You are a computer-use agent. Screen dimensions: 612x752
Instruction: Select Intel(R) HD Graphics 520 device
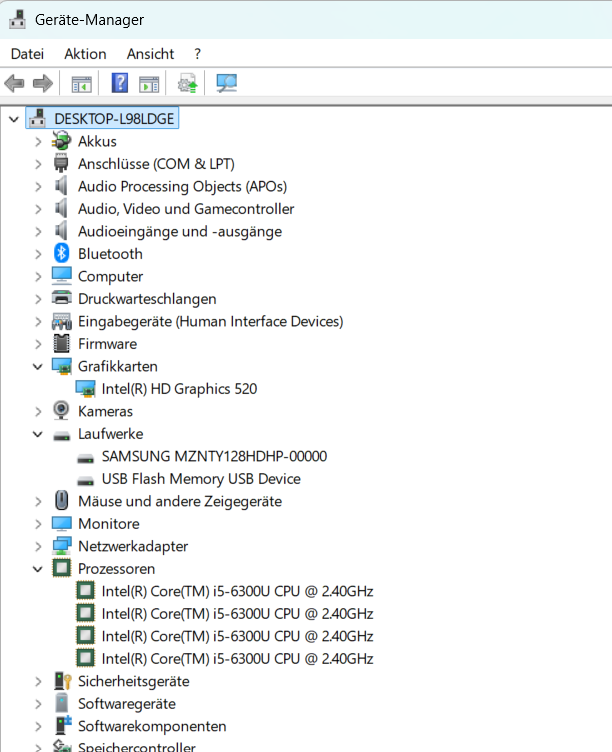pyautogui.click(x=179, y=388)
